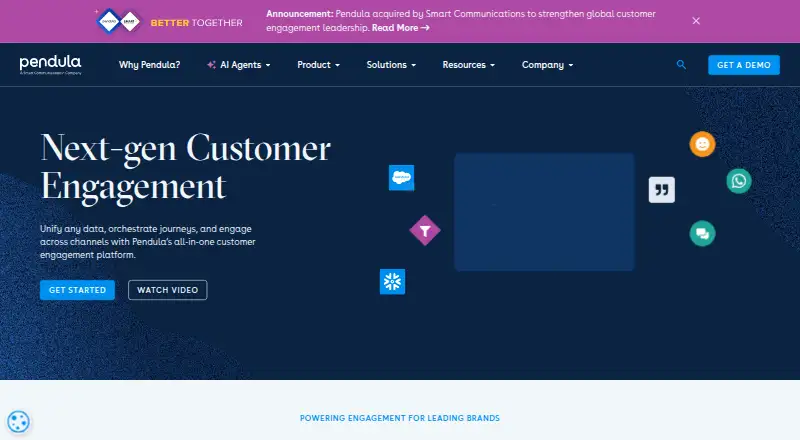
Task: Expand the AI Agents dropdown menu
Action: pos(239,65)
